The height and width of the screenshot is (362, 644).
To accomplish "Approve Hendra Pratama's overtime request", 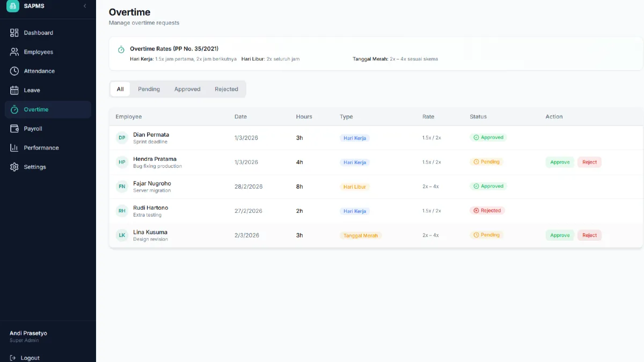I will click(560, 162).
